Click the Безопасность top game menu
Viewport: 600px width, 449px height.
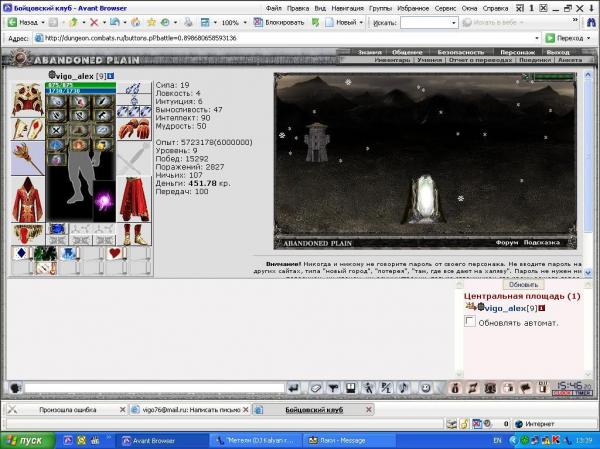(x=460, y=52)
